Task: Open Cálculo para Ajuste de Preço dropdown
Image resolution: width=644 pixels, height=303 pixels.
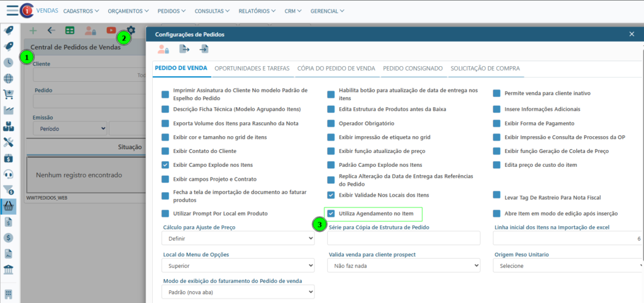Action: [238, 238]
